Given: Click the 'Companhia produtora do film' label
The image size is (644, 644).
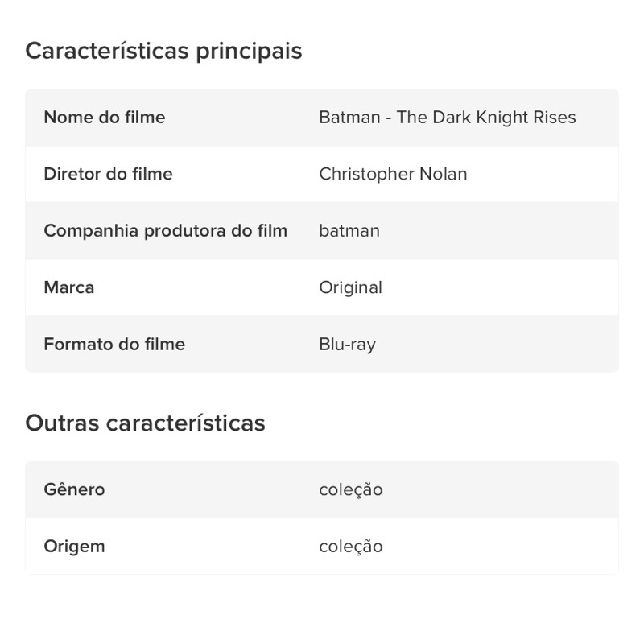Looking at the screenshot, I should tap(165, 231).
